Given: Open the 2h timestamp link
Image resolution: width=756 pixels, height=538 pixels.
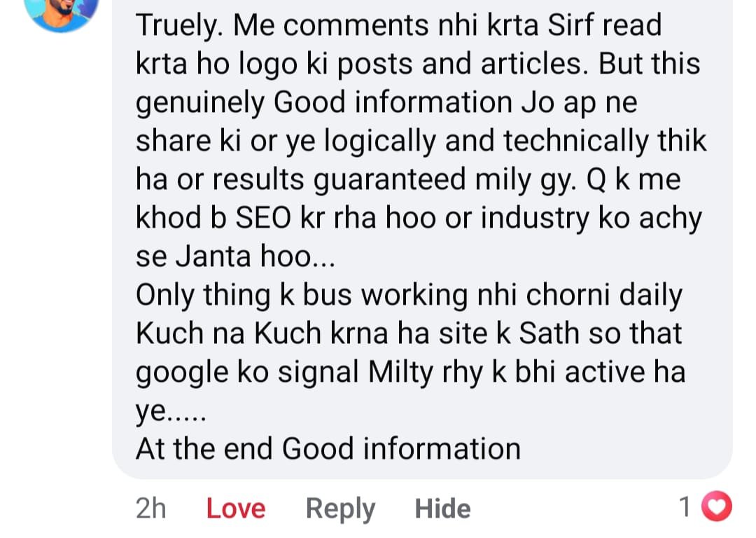Looking at the screenshot, I should coord(151,509).
